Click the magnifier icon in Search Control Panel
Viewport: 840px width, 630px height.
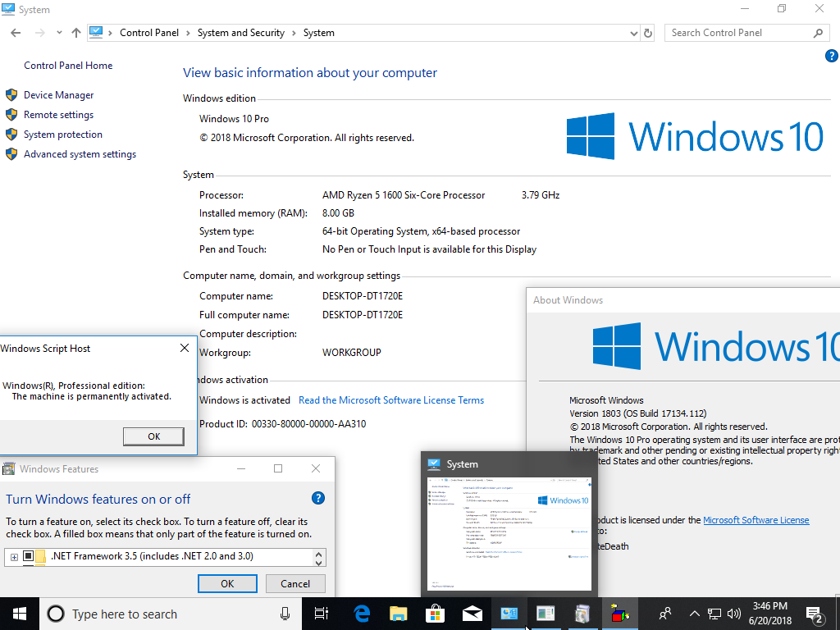(818, 33)
